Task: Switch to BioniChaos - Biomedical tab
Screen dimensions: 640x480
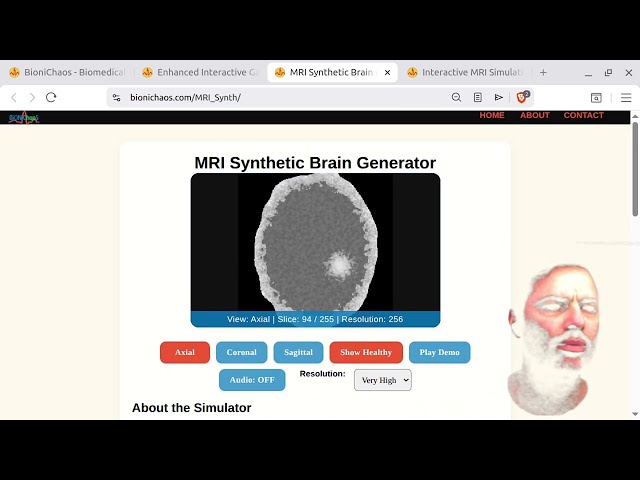Action: 67,73
